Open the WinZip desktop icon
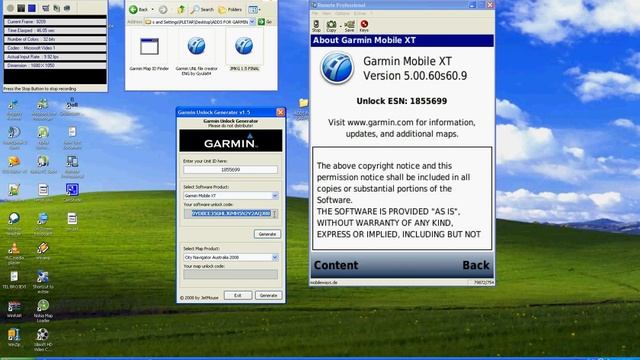Viewport: 640px width, 360px height. [x=14, y=338]
